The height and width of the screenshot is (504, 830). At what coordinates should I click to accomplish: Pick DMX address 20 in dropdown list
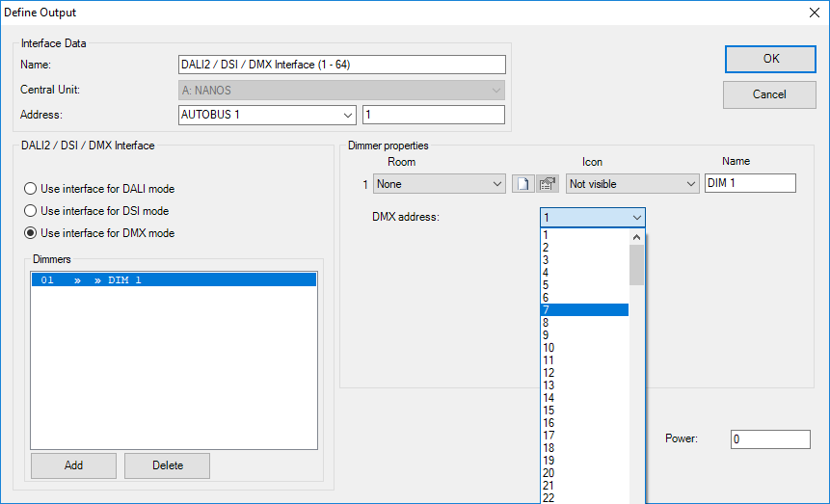coord(584,473)
